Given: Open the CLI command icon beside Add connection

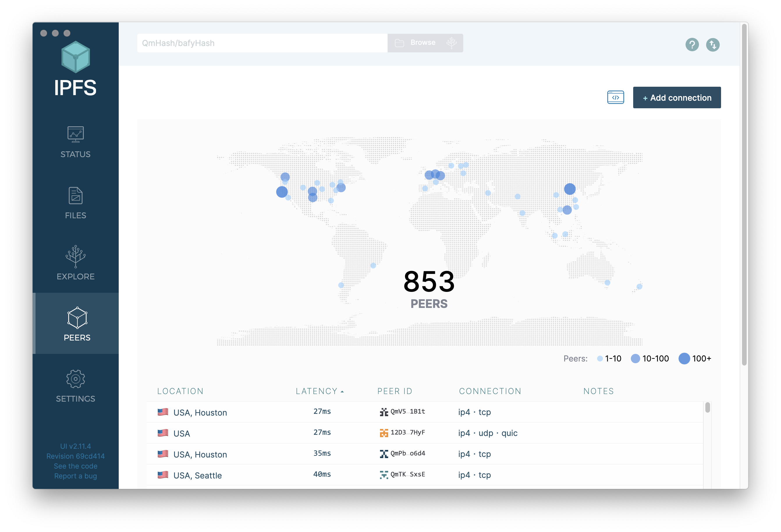Looking at the screenshot, I should tap(616, 97).
